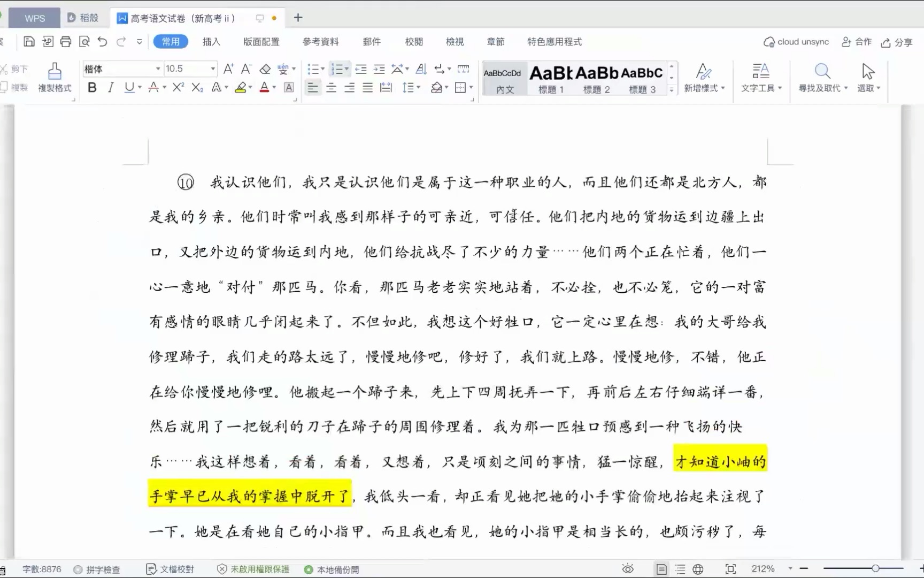
Task: Click 未啟用權限保護 in status bar
Action: [x=253, y=569]
